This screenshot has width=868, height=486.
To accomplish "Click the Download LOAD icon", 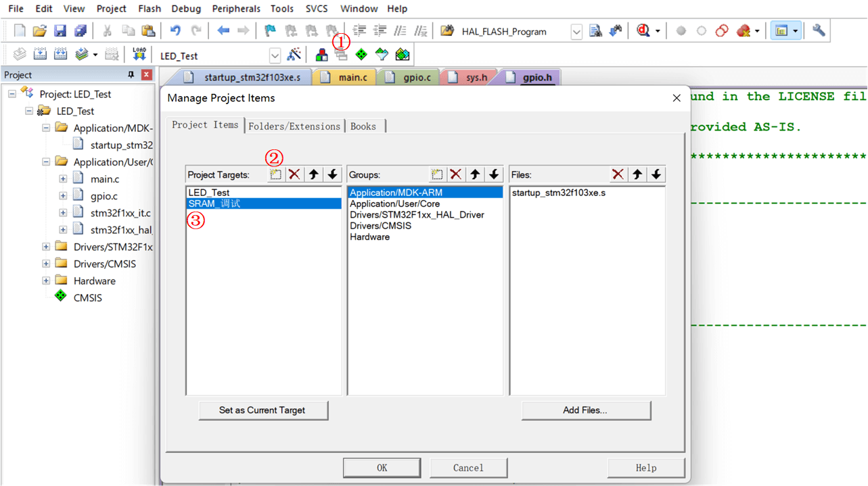I will pyautogui.click(x=139, y=55).
